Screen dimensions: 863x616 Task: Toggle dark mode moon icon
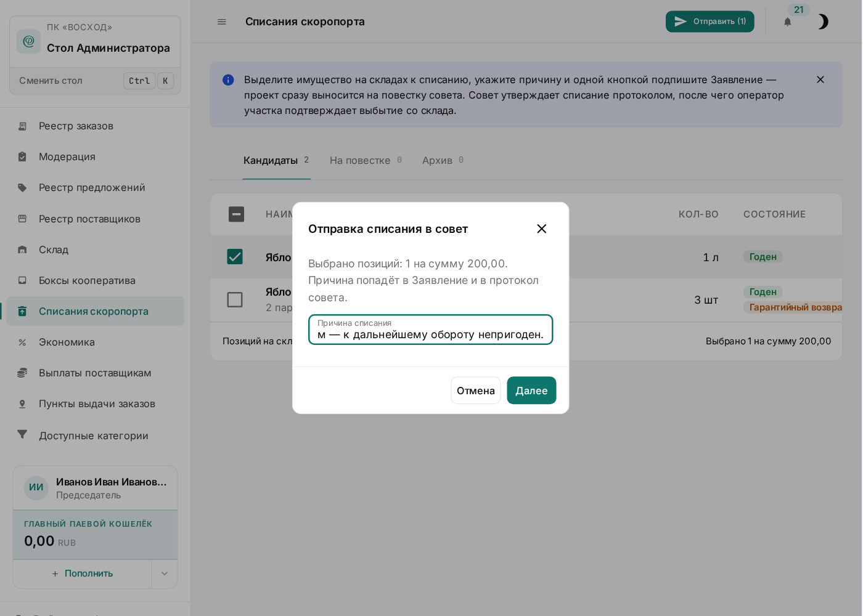click(823, 22)
